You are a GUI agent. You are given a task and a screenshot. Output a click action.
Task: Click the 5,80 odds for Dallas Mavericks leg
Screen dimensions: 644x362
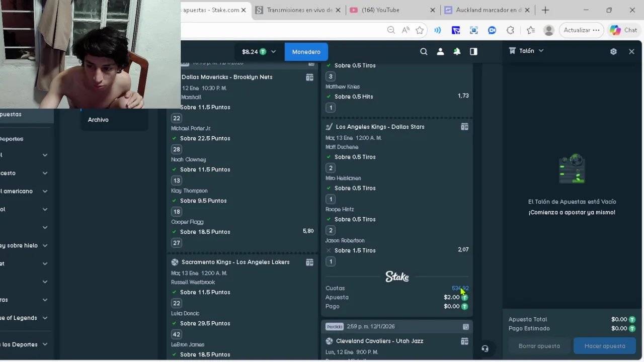point(308,231)
